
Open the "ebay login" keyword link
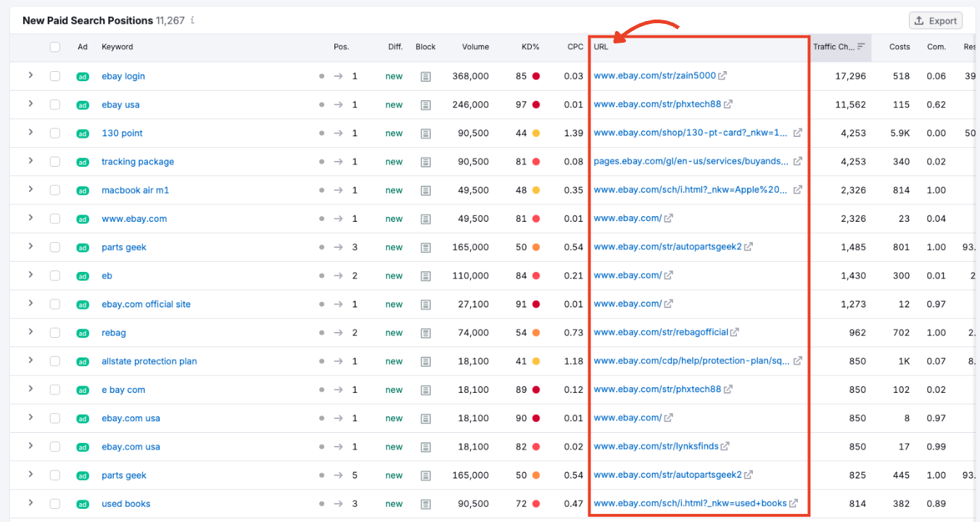(123, 75)
